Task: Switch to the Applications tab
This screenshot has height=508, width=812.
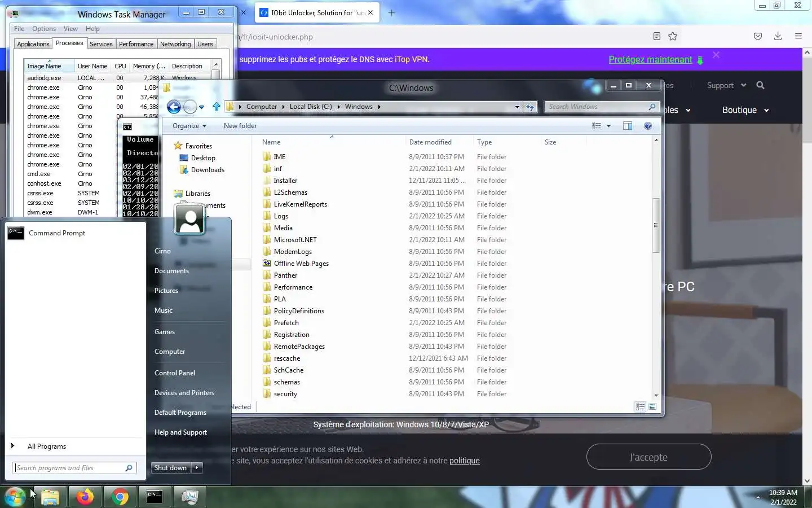Action: (x=33, y=44)
